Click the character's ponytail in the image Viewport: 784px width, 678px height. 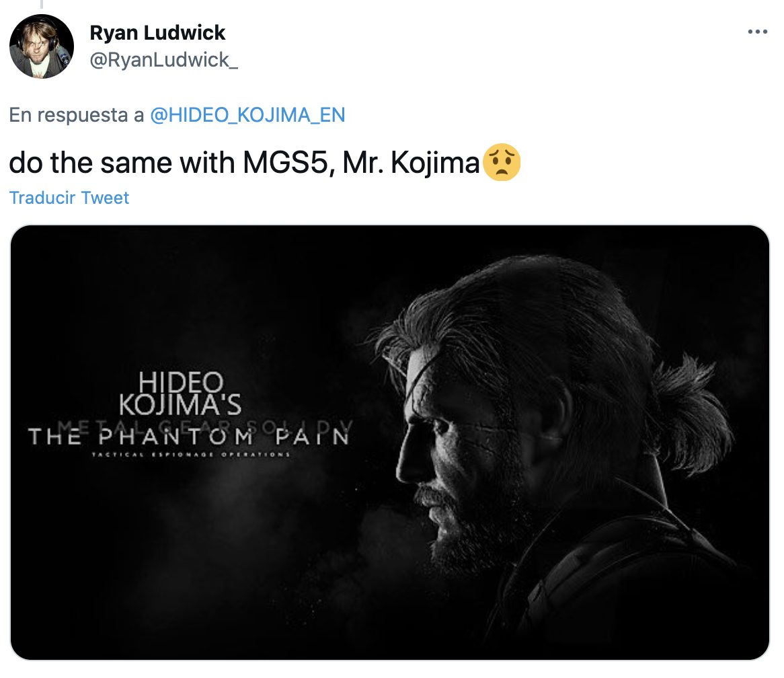click(693, 404)
